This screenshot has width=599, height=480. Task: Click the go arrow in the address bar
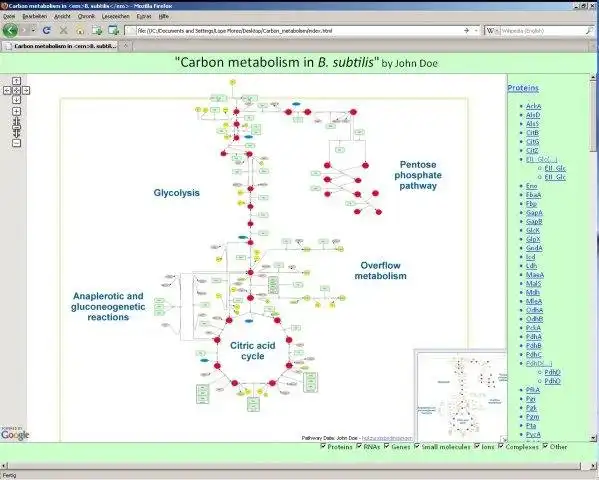point(466,31)
